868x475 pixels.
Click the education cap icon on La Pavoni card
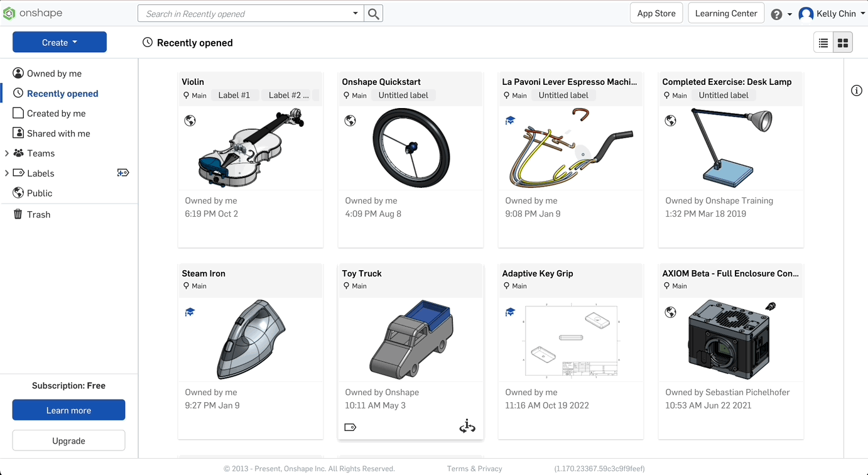coord(510,121)
